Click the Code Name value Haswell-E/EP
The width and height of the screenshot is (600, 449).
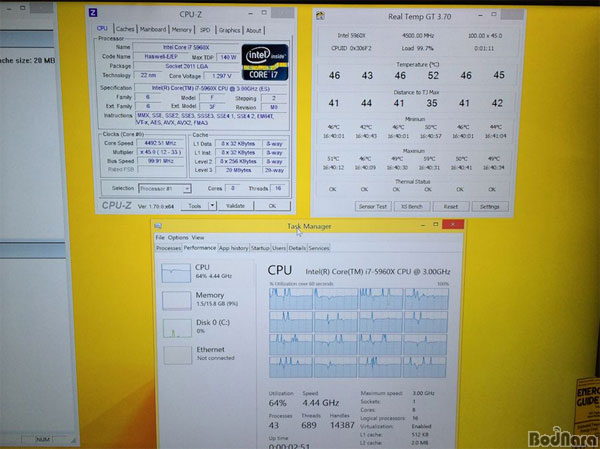161,56
